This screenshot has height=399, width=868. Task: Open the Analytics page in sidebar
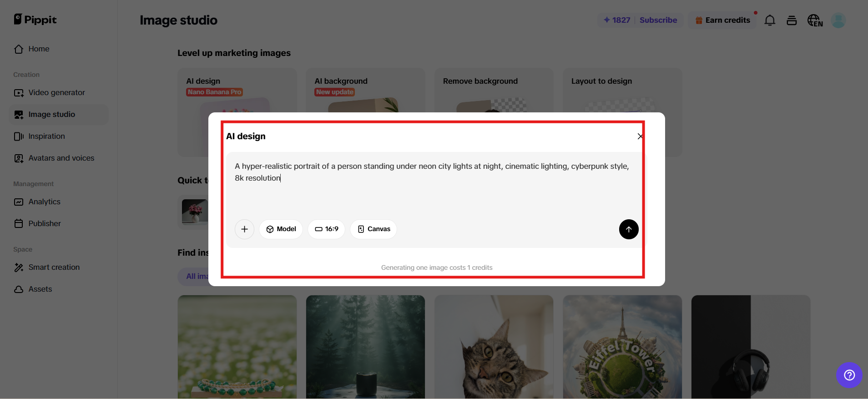coord(44,202)
